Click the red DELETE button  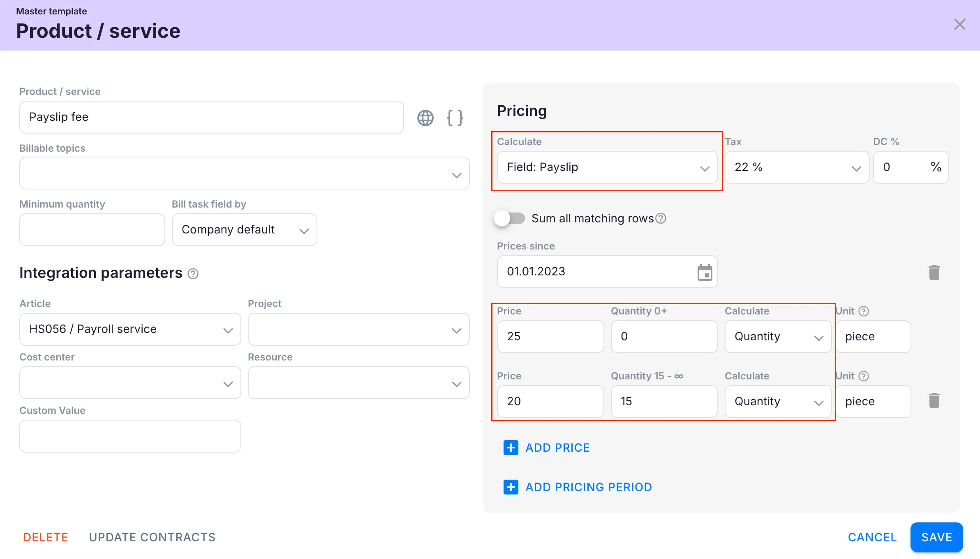point(46,537)
